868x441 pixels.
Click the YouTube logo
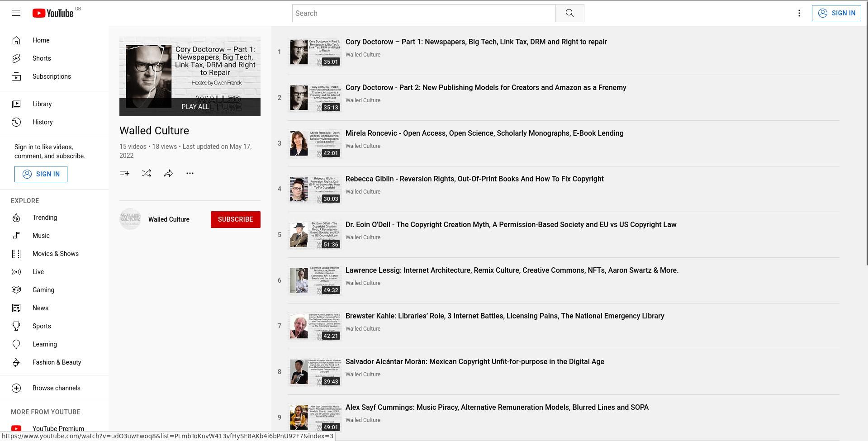53,13
